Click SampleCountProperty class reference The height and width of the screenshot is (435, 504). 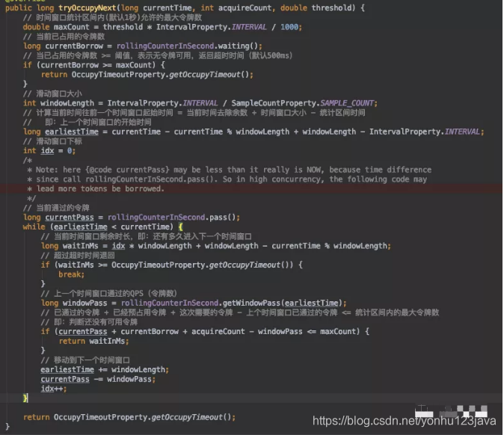(274, 103)
